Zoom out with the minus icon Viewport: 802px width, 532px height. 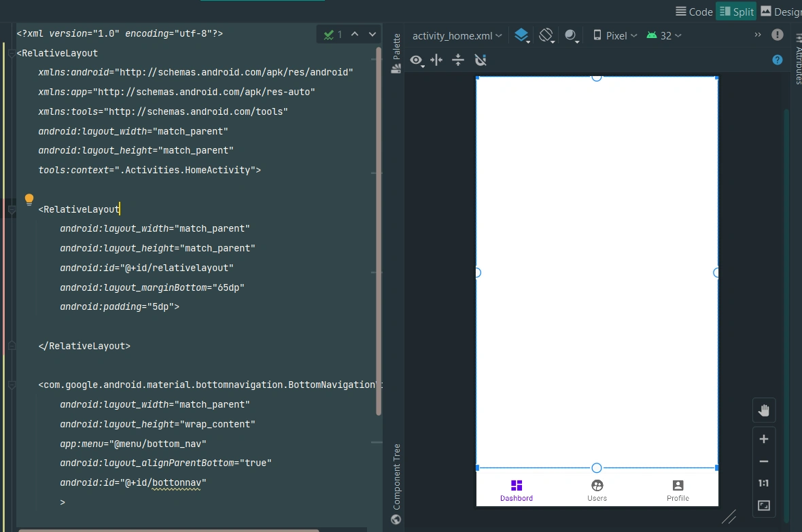coord(764,461)
